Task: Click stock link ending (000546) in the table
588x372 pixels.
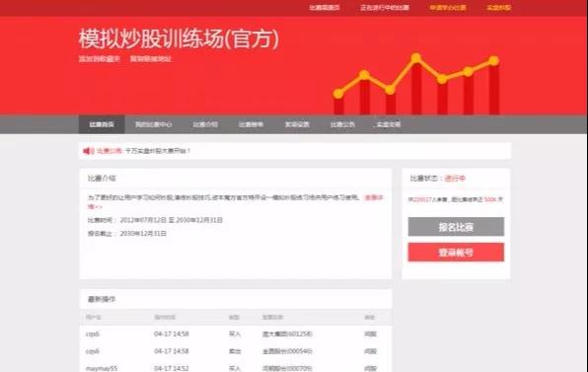Action: pos(287,351)
